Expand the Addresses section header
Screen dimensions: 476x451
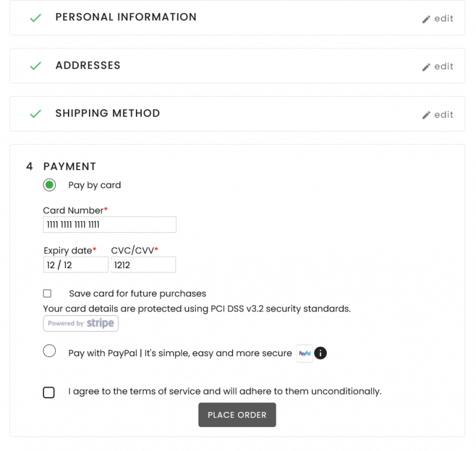pyautogui.click(x=88, y=66)
